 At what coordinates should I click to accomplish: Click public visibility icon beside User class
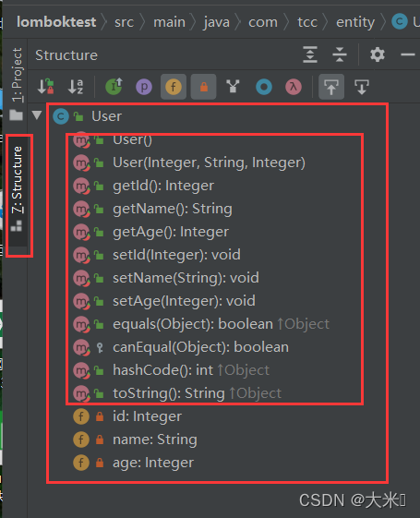tap(78, 116)
